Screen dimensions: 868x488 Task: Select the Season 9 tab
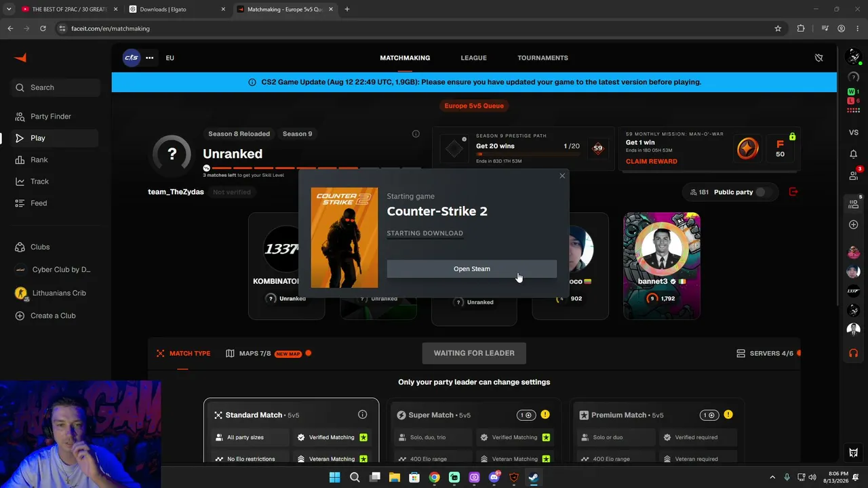pyautogui.click(x=297, y=134)
